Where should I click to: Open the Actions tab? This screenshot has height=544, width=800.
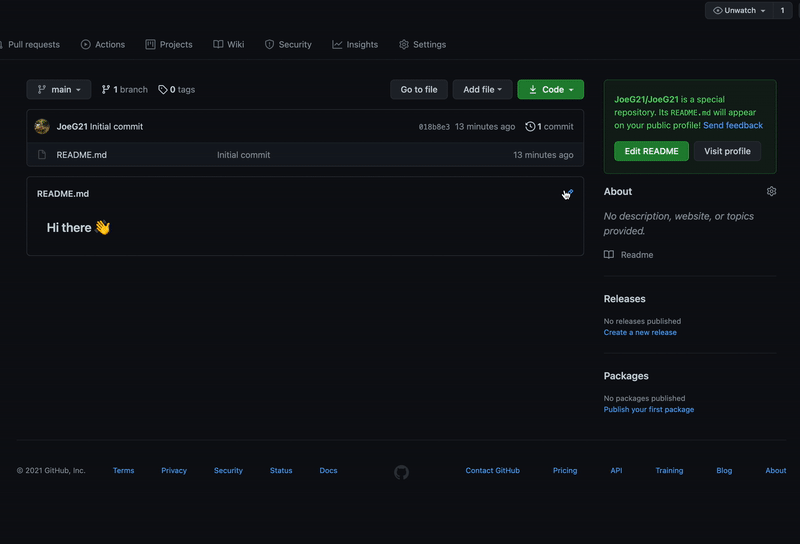103,44
